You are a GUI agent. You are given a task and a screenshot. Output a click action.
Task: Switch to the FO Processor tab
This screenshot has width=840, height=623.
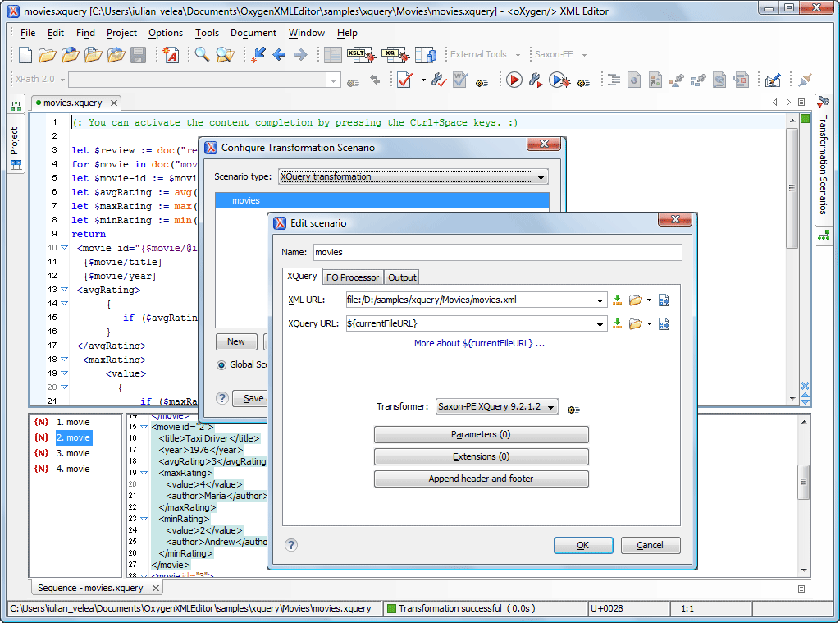[x=353, y=277]
